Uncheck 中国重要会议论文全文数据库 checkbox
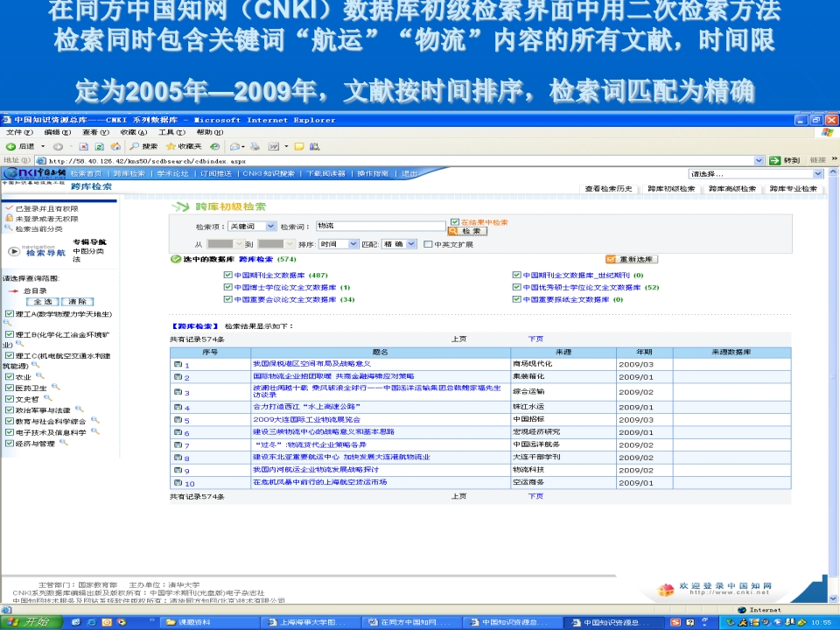This screenshot has height=630, width=840. 228,299
